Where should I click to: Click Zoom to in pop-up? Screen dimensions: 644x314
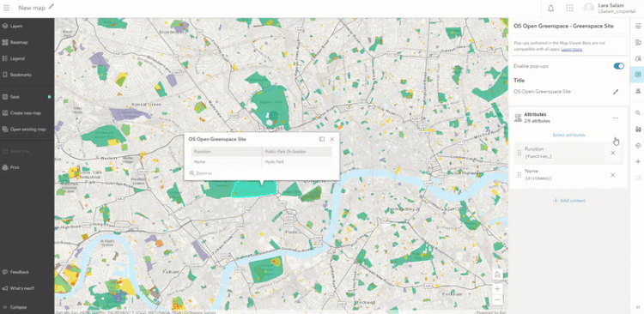pyautogui.click(x=200, y=173)
